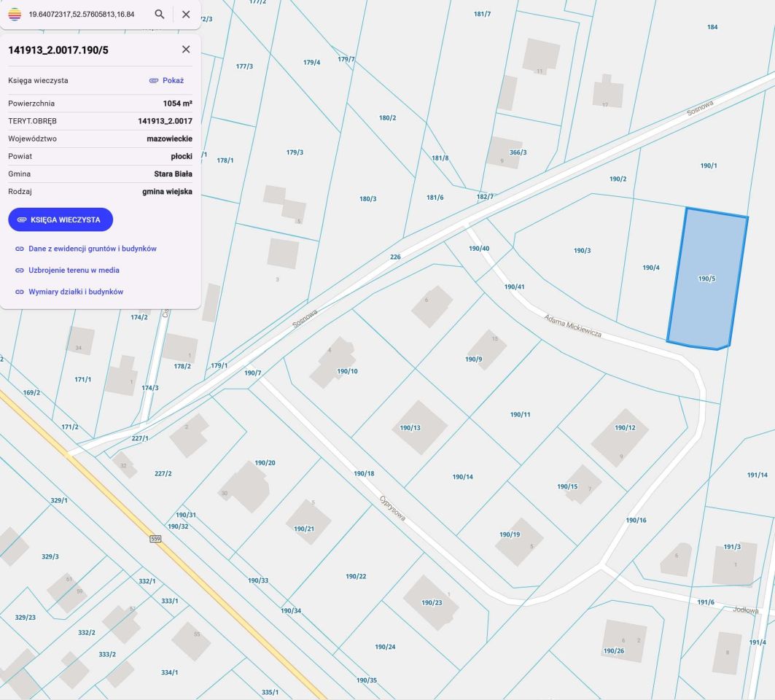
Task: Click the link icon beside Uzbrojenie terenu
Action: coord(19,271)
